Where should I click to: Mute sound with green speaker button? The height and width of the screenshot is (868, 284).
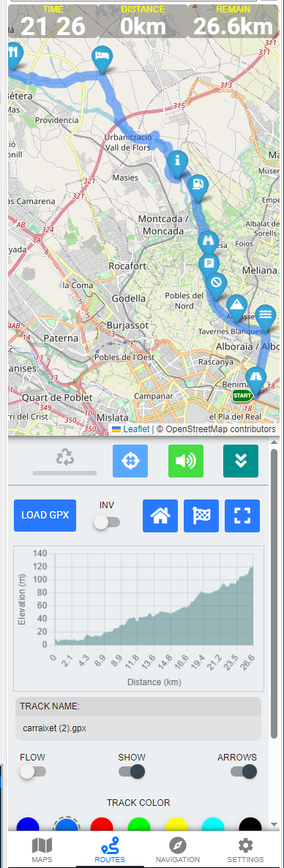tap(186, 461)
